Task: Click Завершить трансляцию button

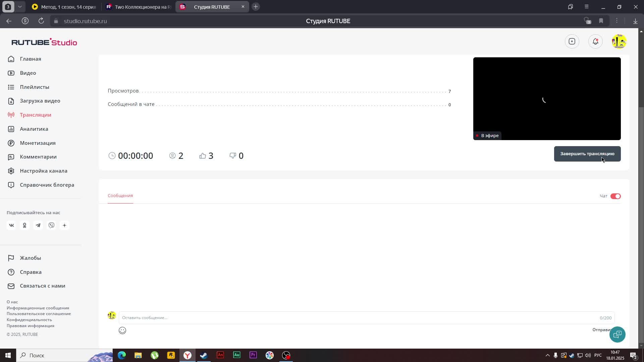Action: pos(587,154)
